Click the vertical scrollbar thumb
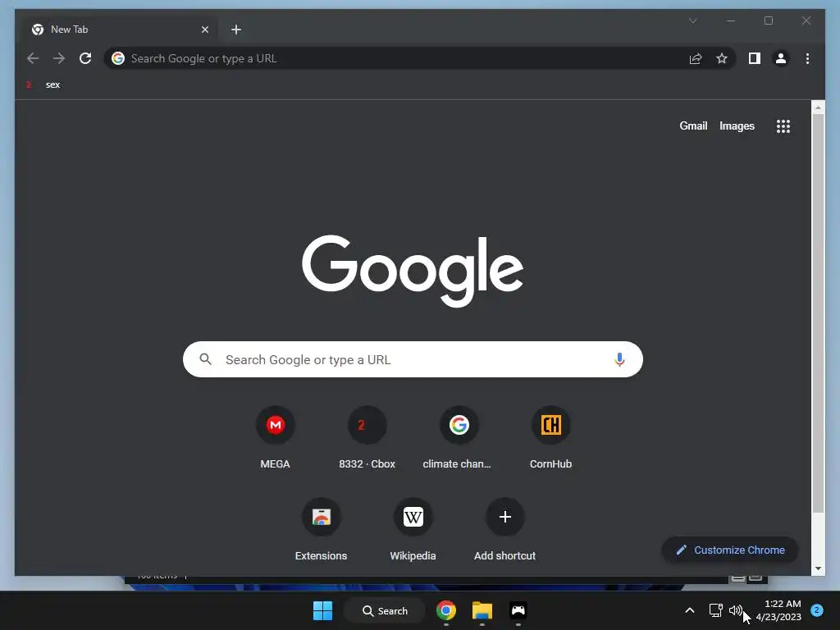The image size is (840, 630). point(818,313)
